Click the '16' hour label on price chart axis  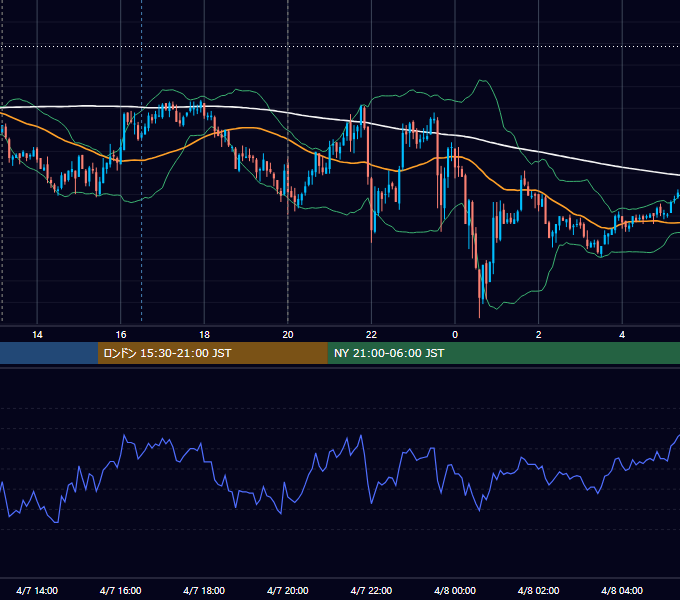click(121, 335)
